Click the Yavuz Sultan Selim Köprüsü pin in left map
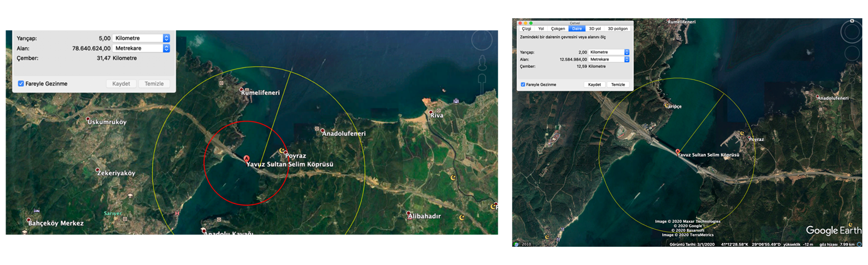 pos(247,159)
